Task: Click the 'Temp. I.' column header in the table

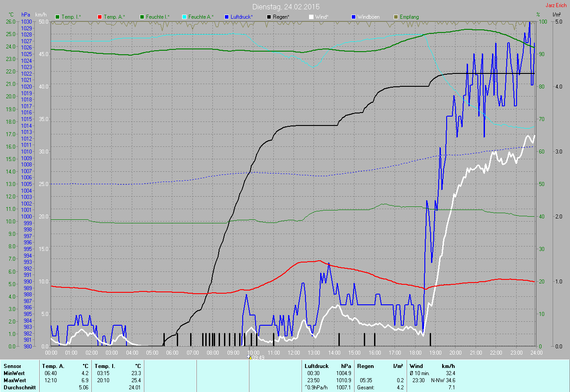Action: pos(105,366)
